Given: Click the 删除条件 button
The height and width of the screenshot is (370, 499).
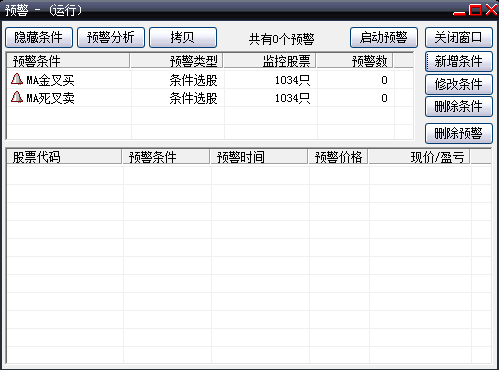Looking at the screenshot, I should [459, 107].
